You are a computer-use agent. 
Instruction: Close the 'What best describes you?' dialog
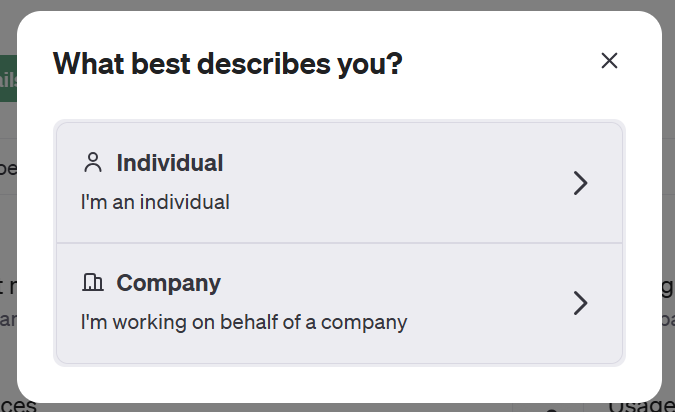609,61
